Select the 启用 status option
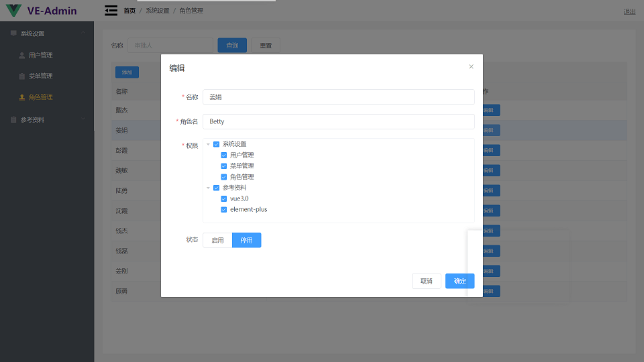 (217, 240)
